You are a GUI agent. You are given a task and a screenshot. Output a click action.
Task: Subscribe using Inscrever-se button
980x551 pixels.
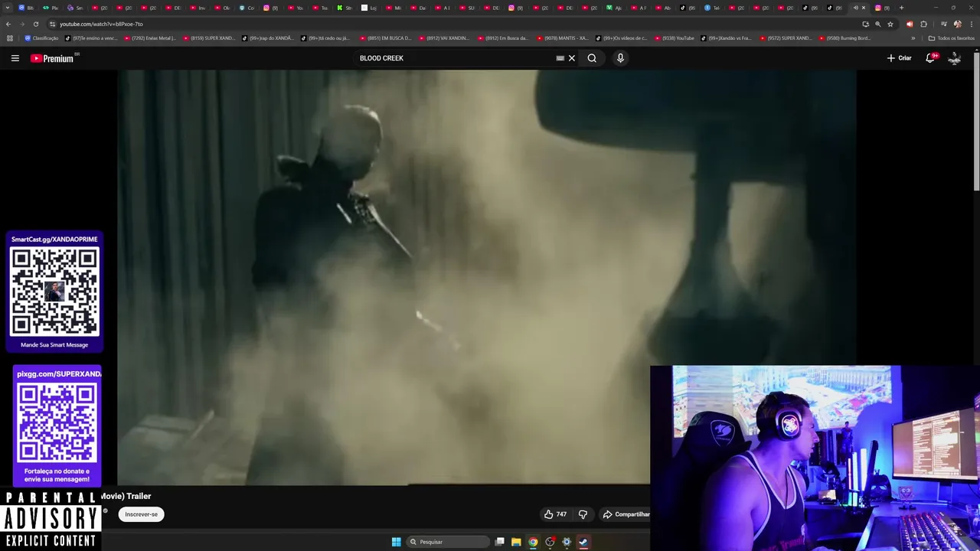click(141, 514)
